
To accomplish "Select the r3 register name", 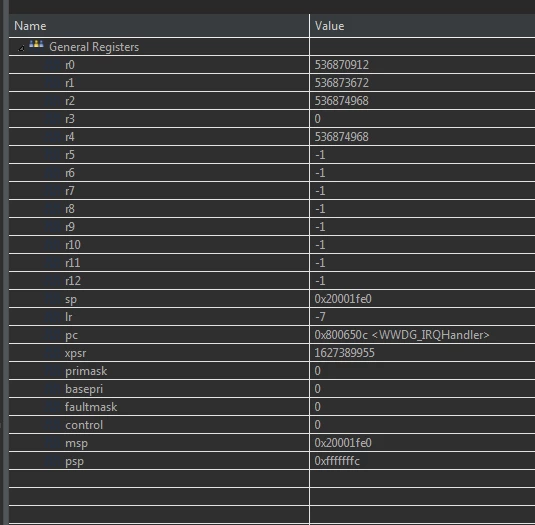I will [70, 119].
